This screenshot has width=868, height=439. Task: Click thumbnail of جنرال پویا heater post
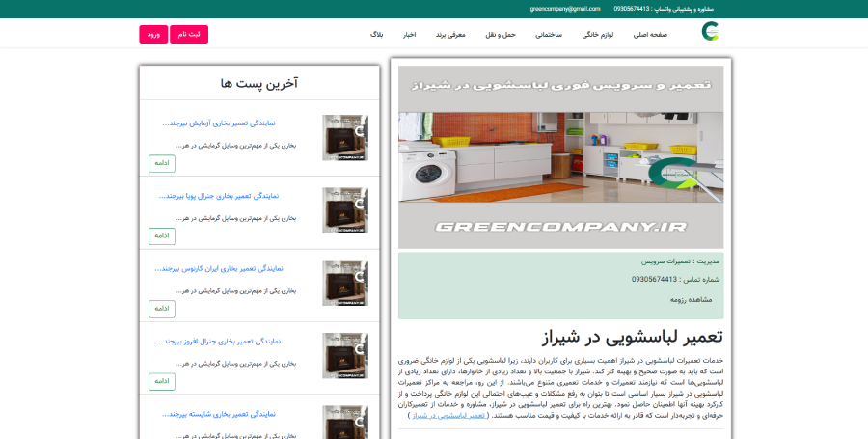click(x=345, y=210)
